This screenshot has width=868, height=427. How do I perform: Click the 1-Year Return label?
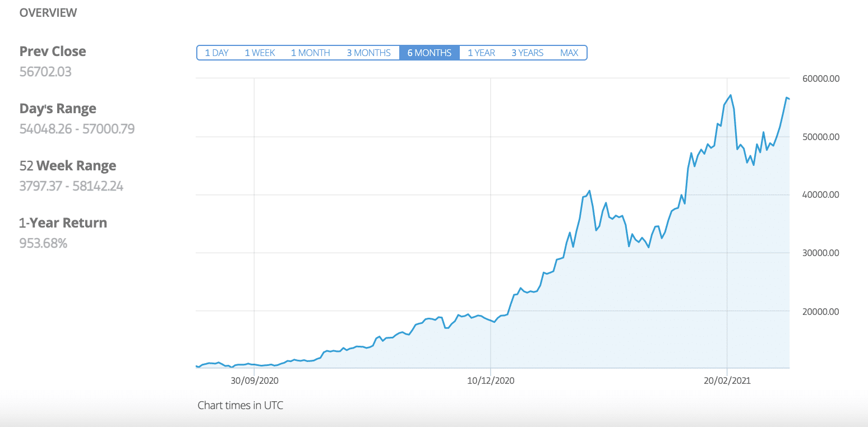[x=63, y=223]
